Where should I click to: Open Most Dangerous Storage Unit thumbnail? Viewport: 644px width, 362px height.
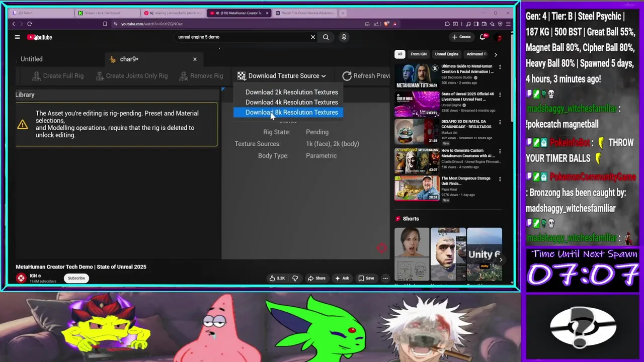pos(417,188)
